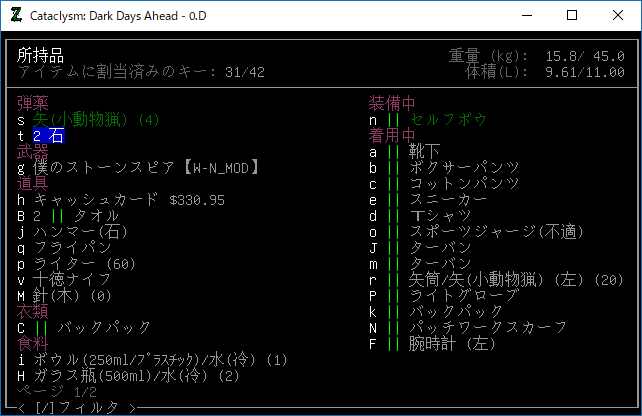Click the Cataclysm app icon in title bar
The width and height of the screenshot is (642, 416).
point(15,15)
